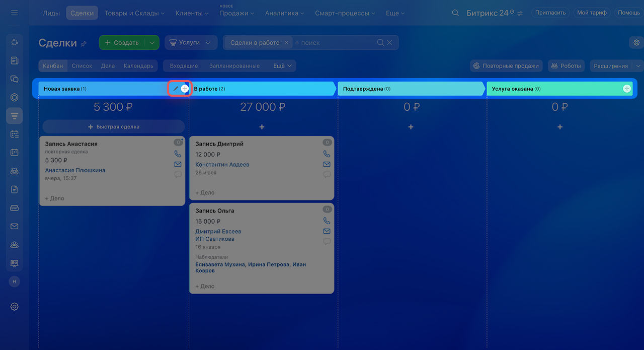644x350 pixels.
Task: Open contact Анастасия Плюшкина link
Action: pos(75,170)
